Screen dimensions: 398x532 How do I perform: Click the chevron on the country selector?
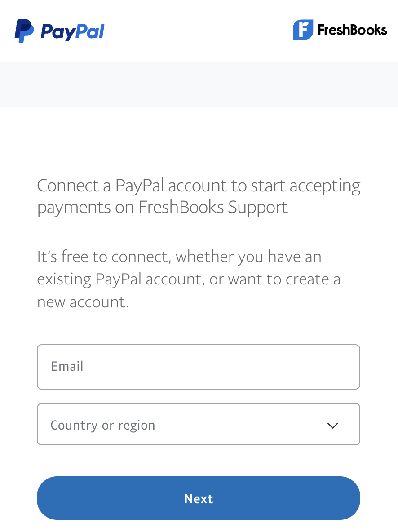click(333, 425)
